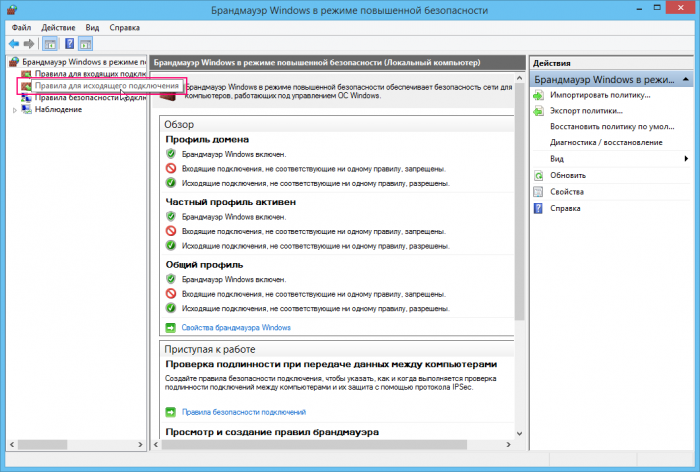
Task: Click Частный профиль firewall enabled shield icon
Action: tap(171, 217)
